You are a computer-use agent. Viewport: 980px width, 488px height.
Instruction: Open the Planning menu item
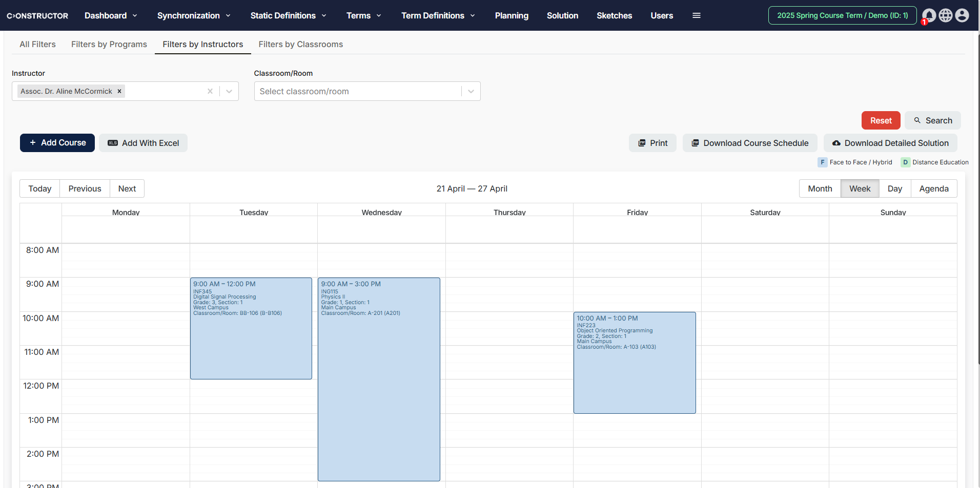511,15
